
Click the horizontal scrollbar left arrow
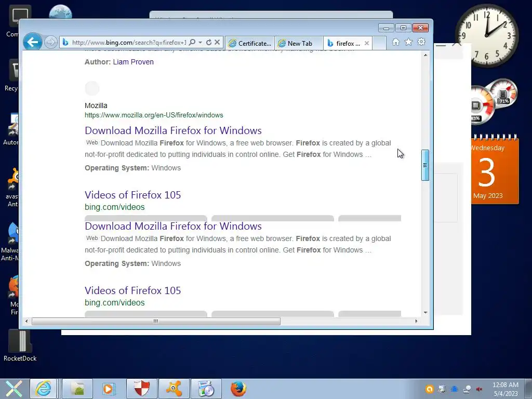tap(26, 321)
